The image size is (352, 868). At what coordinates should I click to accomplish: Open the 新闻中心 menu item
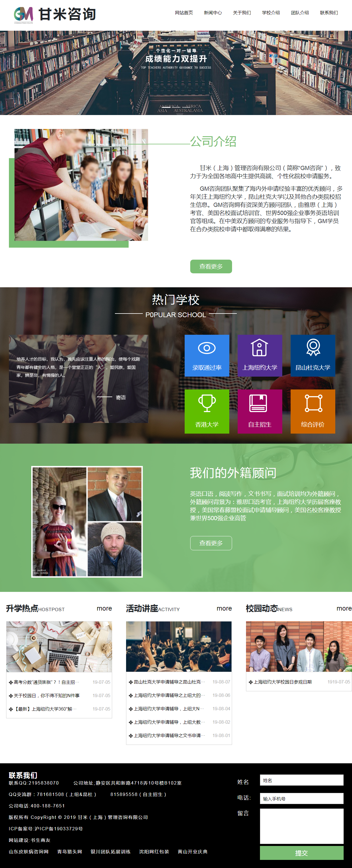pyautogui.click(x=213, y=13)
